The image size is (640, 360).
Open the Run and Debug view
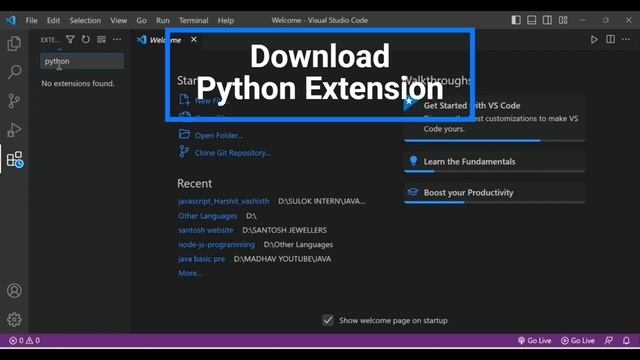click(x=14, y=130)
